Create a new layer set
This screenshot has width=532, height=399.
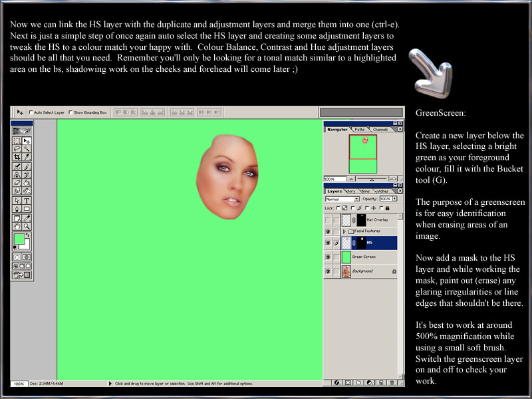(x=358, y=382)
